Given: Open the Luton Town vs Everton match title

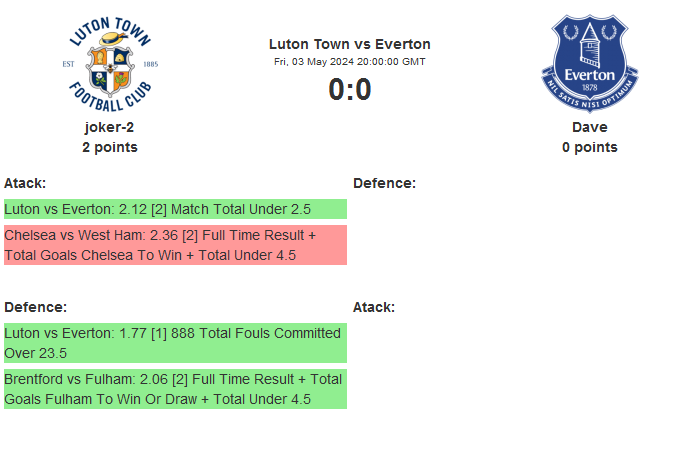Looking at the screenshot, I should (350, 44).
